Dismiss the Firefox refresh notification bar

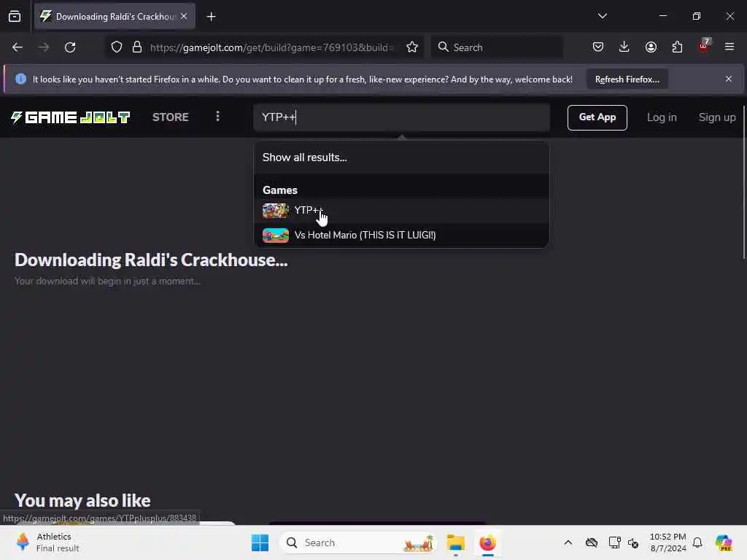click(729, 79)
